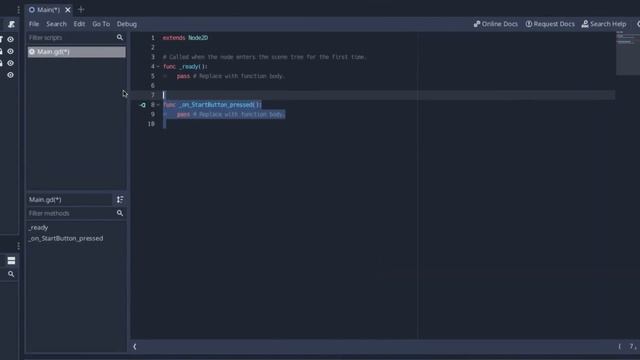Click the 'func _ready():' line

pyautogui.click(x=185, y=67)
